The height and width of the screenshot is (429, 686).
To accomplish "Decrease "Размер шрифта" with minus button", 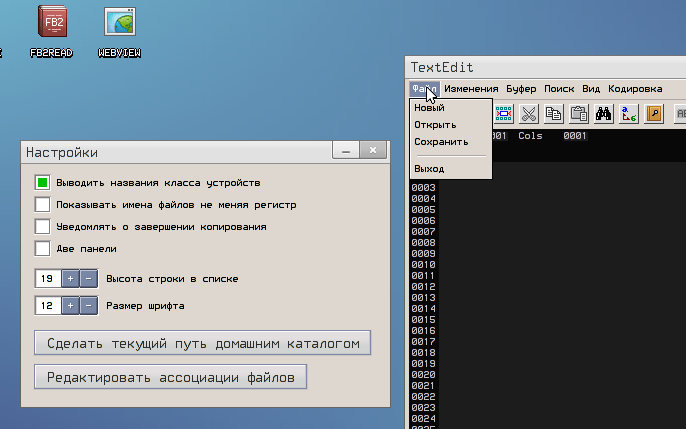I will (88, 306).
